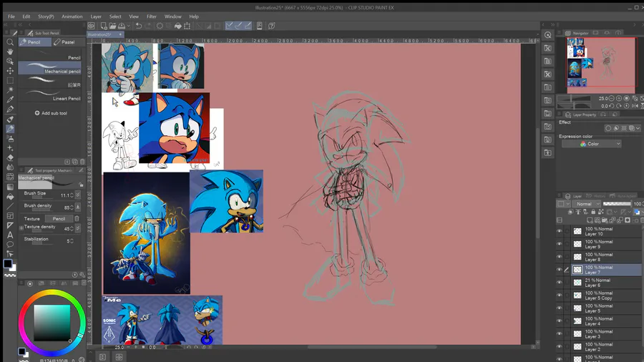Open the Brush Size dynamics dropdown button
This screenshot has width=644, height=362.
pos(77,195)
